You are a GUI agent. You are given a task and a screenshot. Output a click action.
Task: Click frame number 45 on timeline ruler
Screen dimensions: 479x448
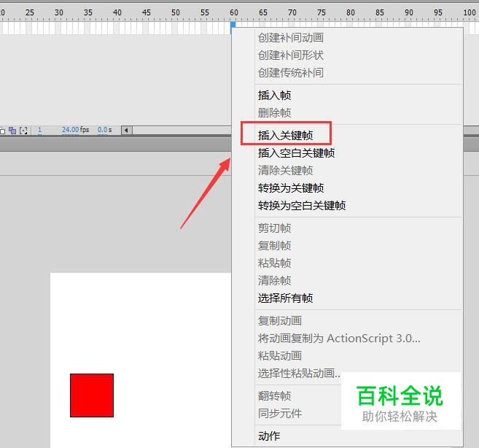point(147,12)
